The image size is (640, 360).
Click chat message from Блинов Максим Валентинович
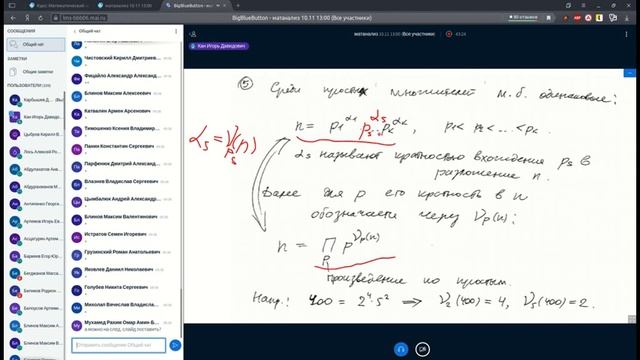pyautogui.click(x=122, y=219)
